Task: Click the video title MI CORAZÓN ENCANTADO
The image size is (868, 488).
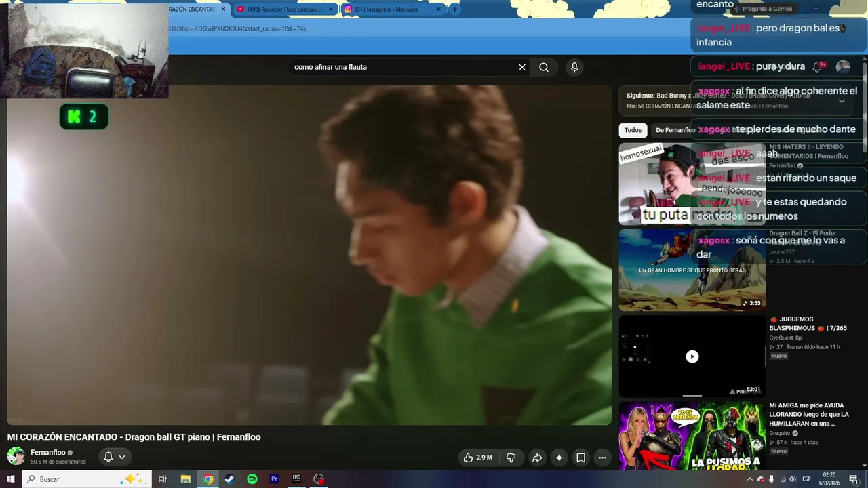Action: [x=134, y=437]
